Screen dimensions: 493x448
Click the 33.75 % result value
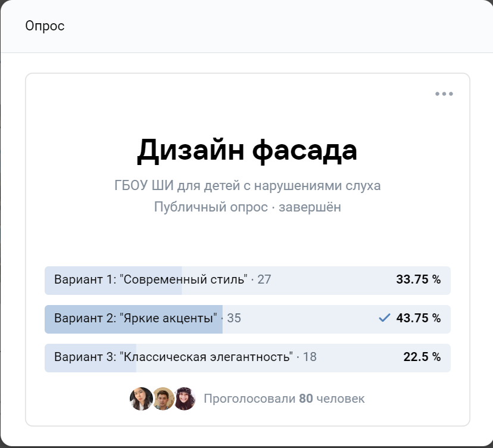click(x=418, y=280)
